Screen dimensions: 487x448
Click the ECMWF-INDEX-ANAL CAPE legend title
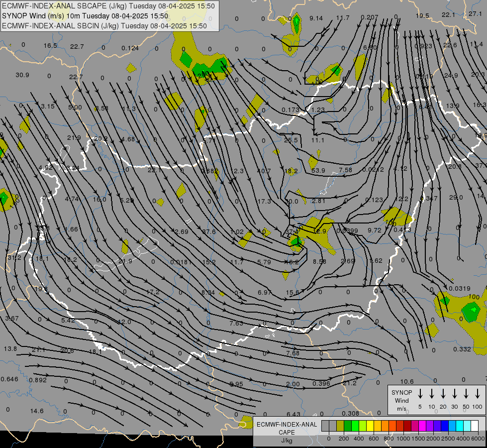(x=287, y=428)
